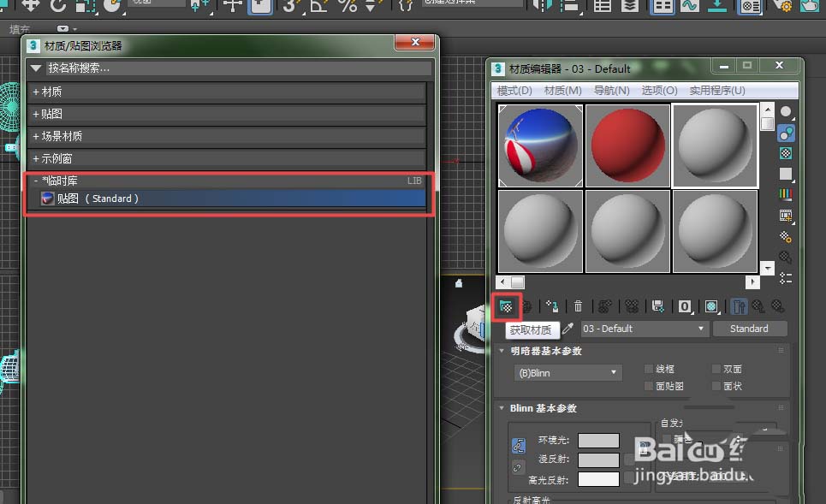Toggle ambient-diffuse color lock button
The height and width of the screenshot is (504, 826).
[x=519, y=446]
